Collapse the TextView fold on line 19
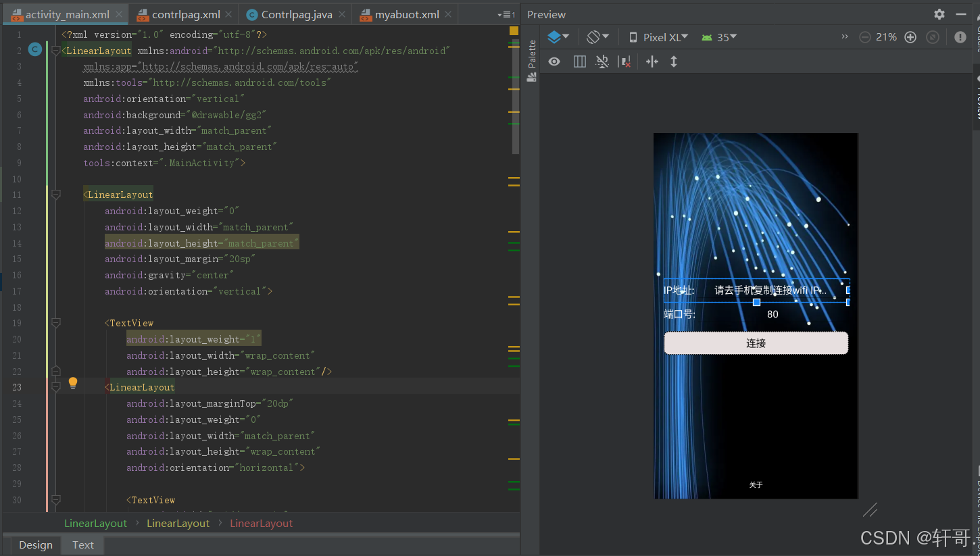Screen dimensions: 980x556 pyautogui.click(x=56, y=323)
